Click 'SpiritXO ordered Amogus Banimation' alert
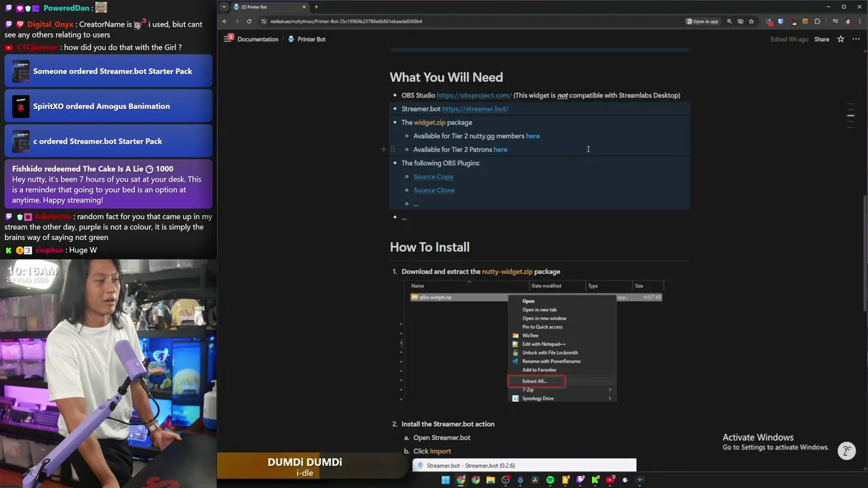Viewport: 868px width, 488px height. (x=108, y=106)
